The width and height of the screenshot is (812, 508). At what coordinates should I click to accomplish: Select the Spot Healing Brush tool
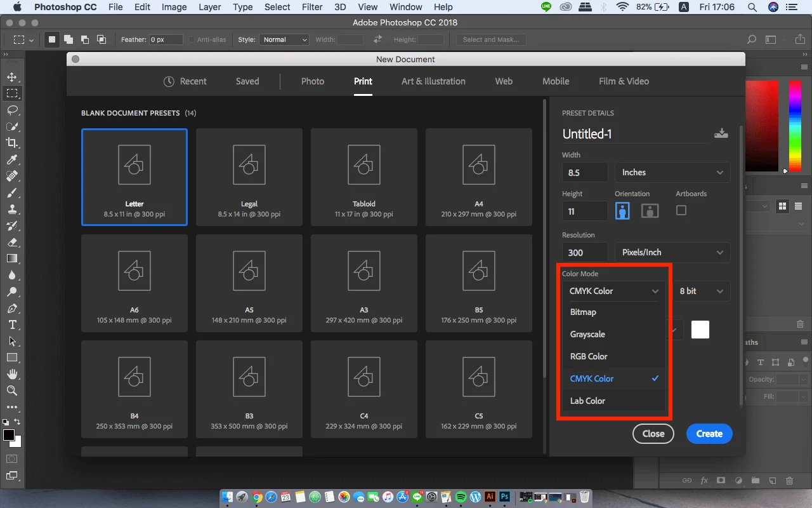(x=11, y=176)
